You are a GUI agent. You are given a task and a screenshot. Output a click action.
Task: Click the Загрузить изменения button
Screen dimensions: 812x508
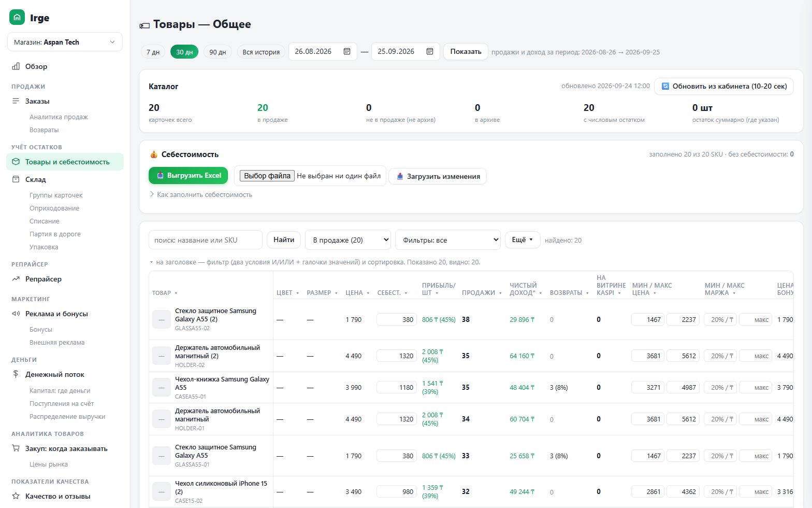438,176
